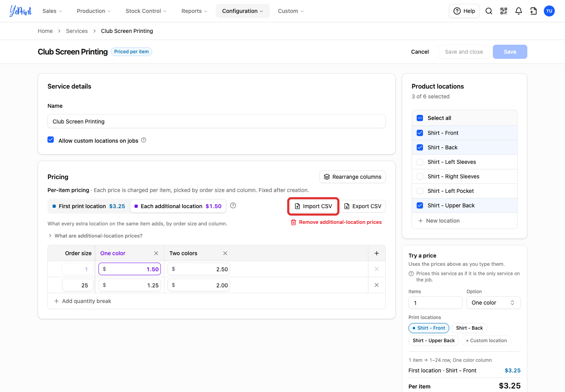Click the new document icon beside the bell

coord(534,11)
